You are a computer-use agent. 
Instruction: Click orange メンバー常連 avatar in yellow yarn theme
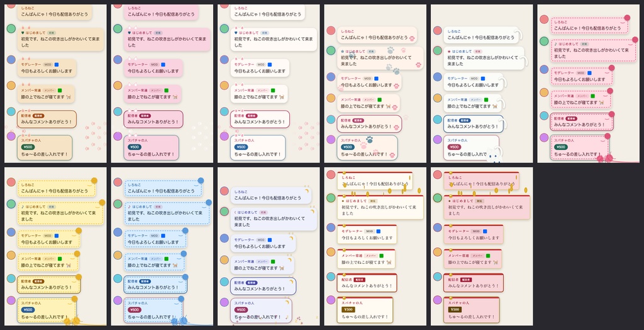[11, 255]
